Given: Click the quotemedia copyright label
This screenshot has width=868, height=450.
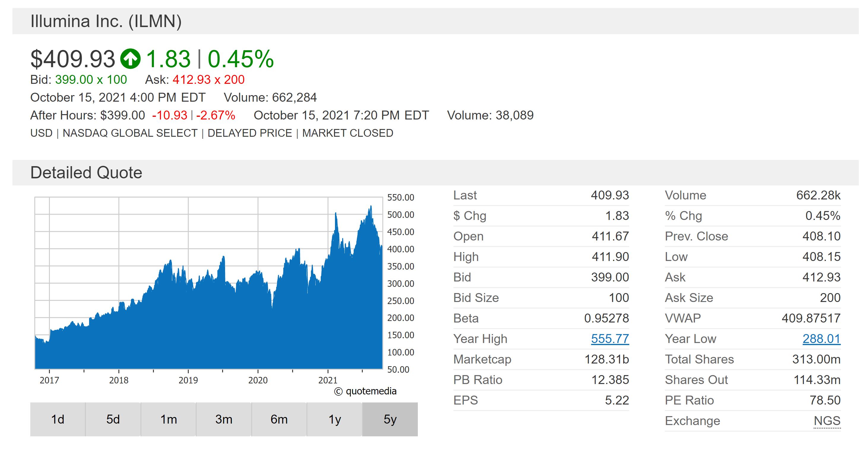Looking at the screenshot, I should 365,391.
